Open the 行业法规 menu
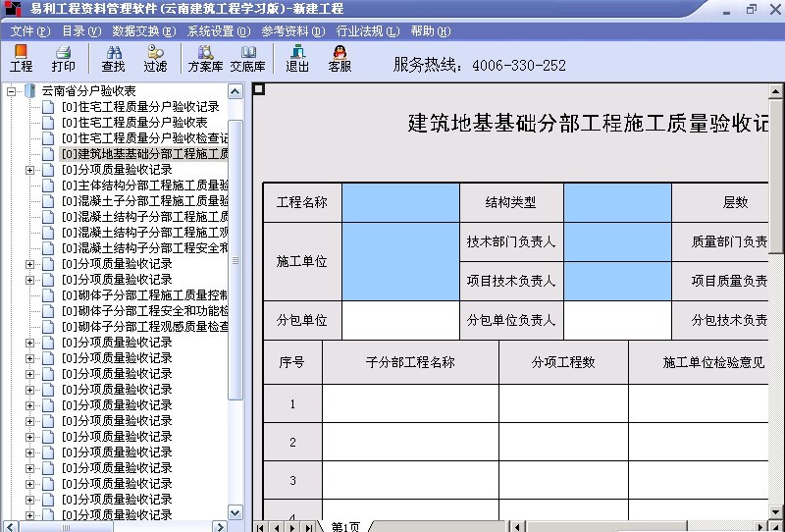 tap(367, 30)
